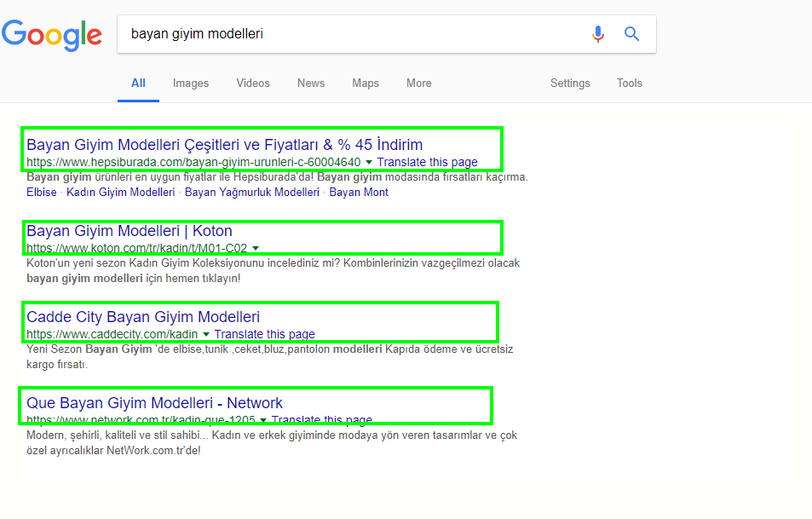Open the Maps tab

click(x=366, y=83)
